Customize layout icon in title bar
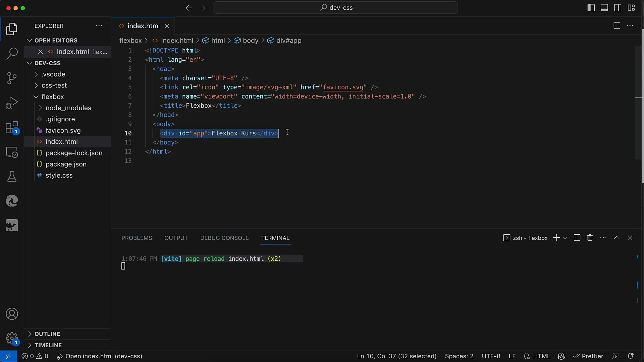 pos(631,8)
